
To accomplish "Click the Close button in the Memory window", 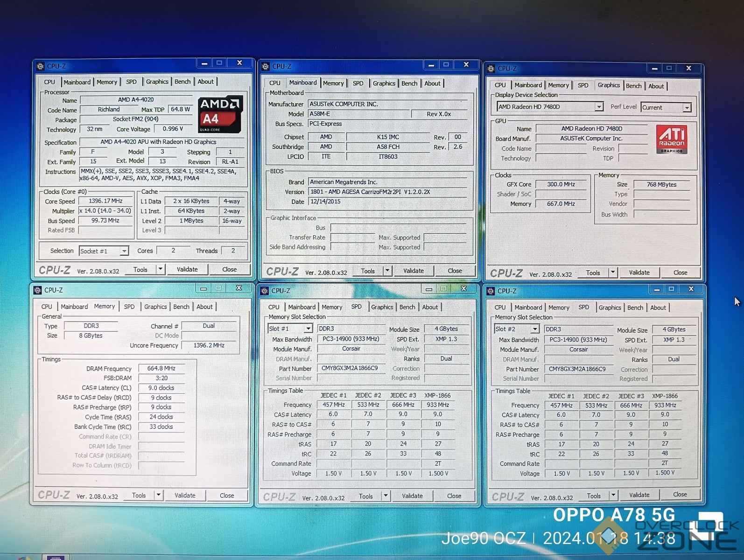I will (x=227, y=496).
